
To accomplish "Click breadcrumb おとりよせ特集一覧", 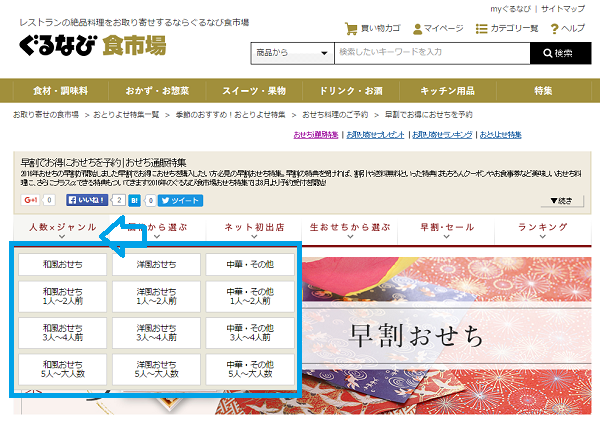I will coord(126,114).
